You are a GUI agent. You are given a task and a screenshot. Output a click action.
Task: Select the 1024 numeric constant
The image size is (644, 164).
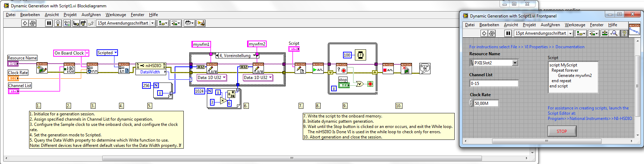199,91
